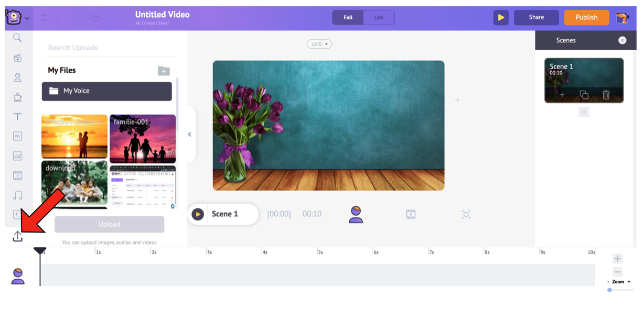Select the Text tool in sidebar
This screenshot has height=309, width=644.
pyautogui.click(x=17, y=117)
